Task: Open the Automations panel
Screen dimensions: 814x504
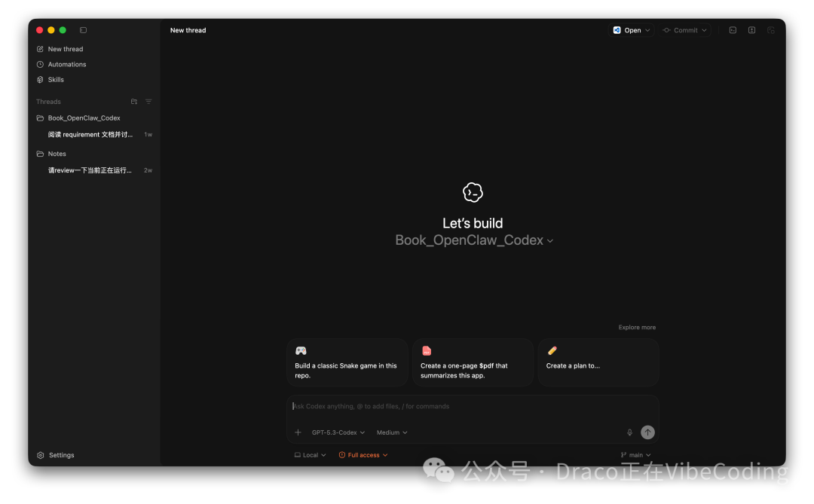Action: (x=66, y=64)
